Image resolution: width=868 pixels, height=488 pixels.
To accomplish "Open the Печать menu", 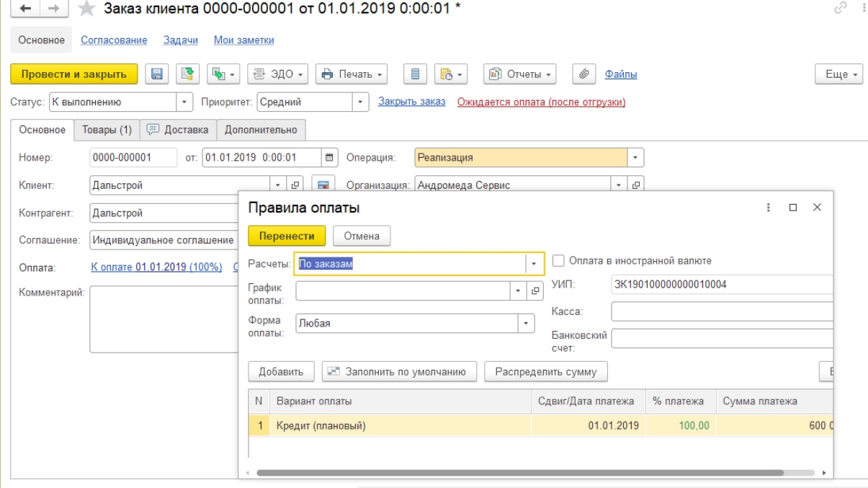I will click(352, 74).
